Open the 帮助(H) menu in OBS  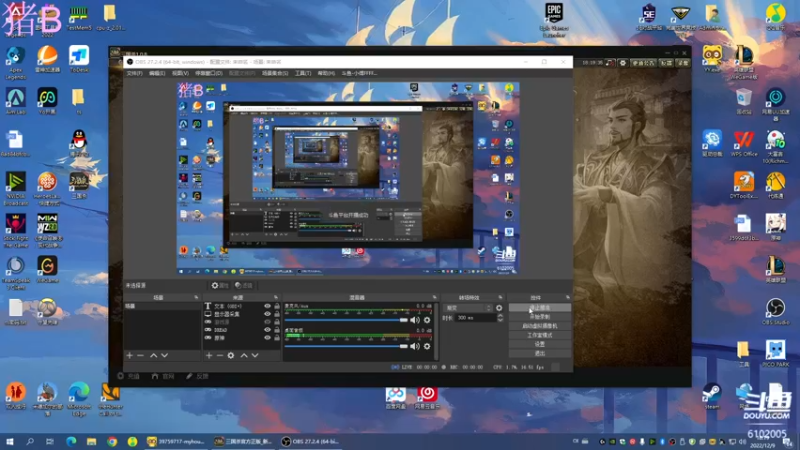[x=326, y=73]
